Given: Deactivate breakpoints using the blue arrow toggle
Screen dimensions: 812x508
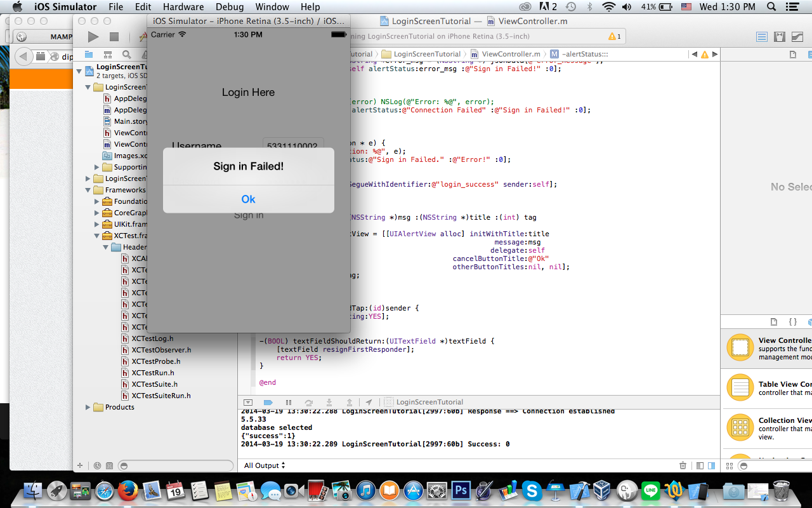Looking at the screenshot, I should coord(268,402).
